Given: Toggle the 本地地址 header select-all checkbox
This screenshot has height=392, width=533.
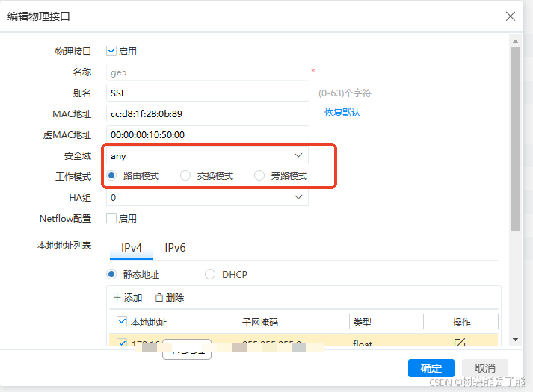Looking at the screenshot, I should (x=122, y=321).
